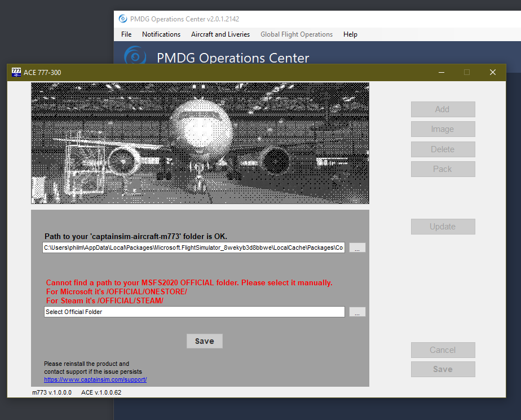The width and height of the screenshot is (521, 420).
Task: Close the ACE 777-300 window
Action: 493,72
